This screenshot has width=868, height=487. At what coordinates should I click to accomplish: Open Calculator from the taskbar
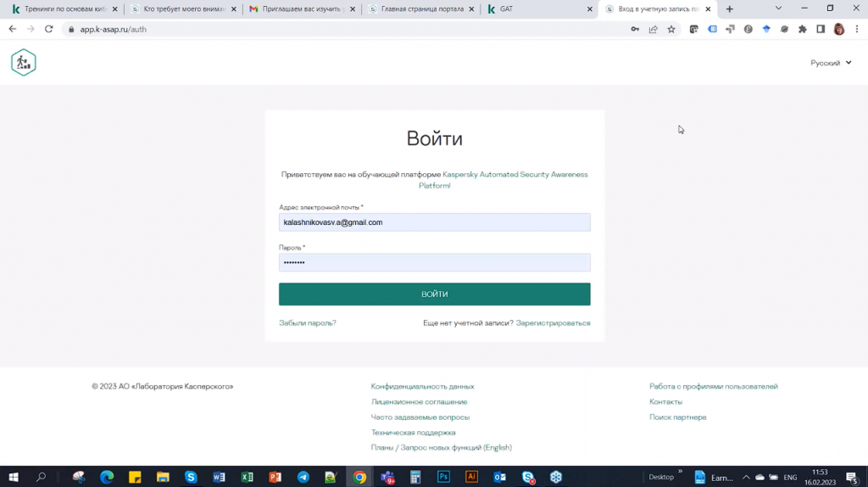[415, 477]
